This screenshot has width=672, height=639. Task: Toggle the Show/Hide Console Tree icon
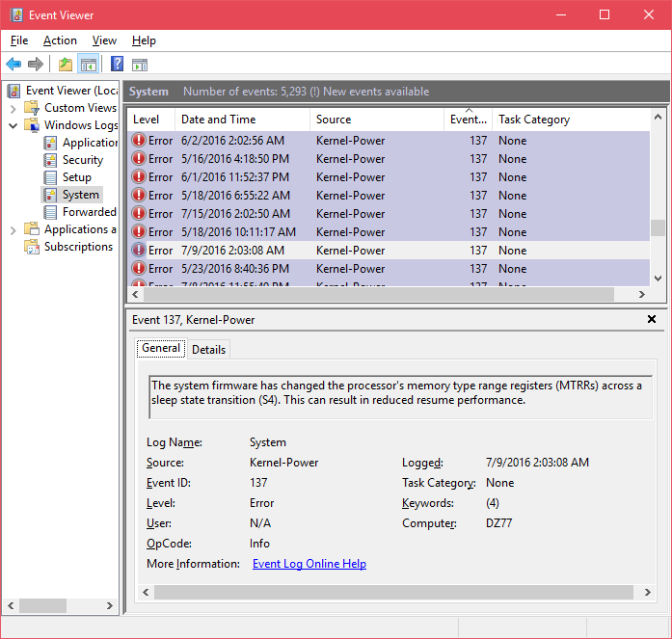[x=89, y=65]
